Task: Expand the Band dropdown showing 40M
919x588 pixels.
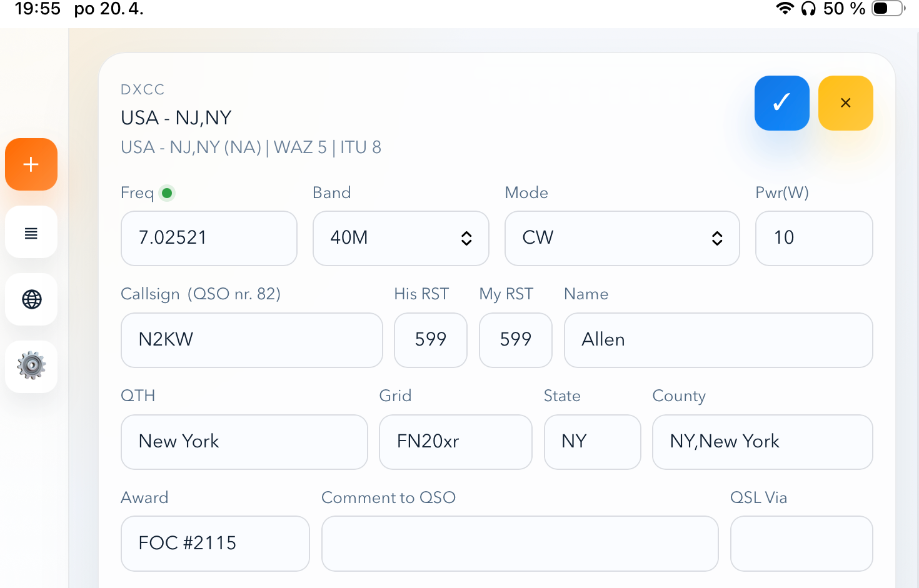Action: click(401, 238)
